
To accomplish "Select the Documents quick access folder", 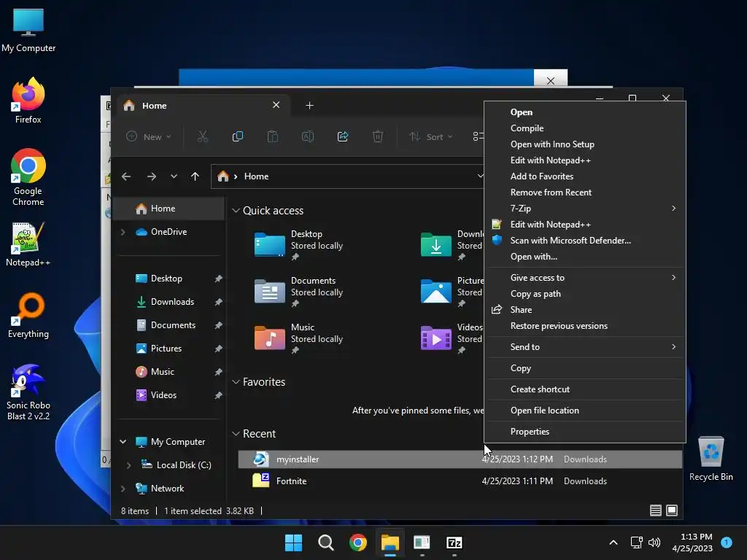I will [x=298, y=292].
